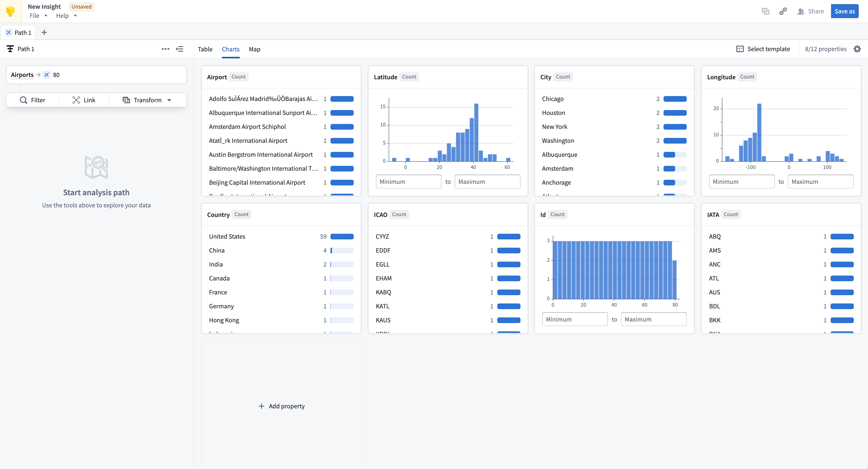Screen dimensions: 868x469
Task: Click the Transform tool icon
Action: 126,100
